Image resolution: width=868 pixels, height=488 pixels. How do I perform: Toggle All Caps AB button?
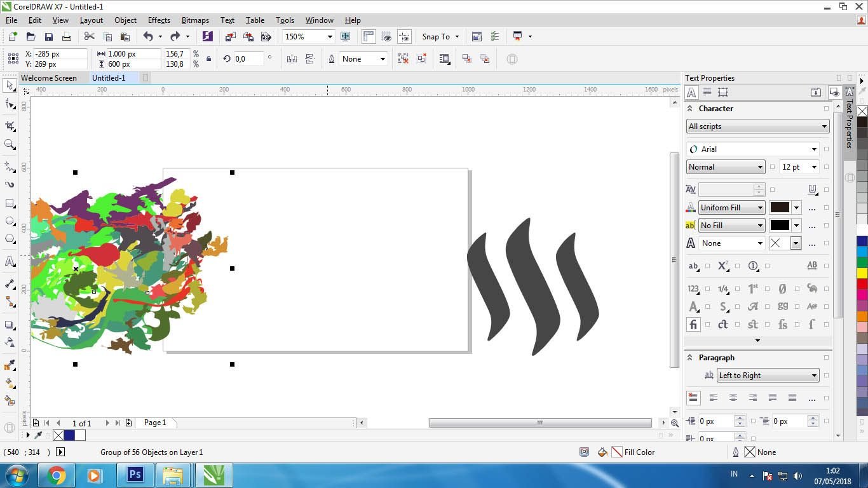click(x=812, y=266)
